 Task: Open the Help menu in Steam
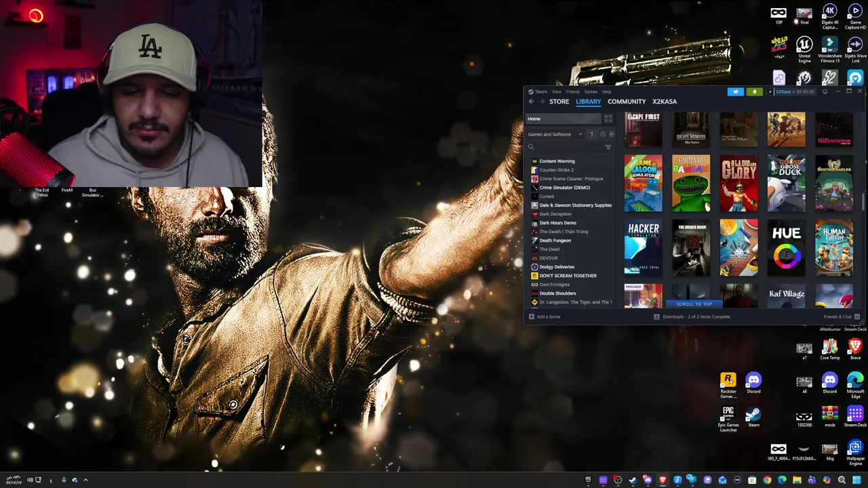(606, 91)
